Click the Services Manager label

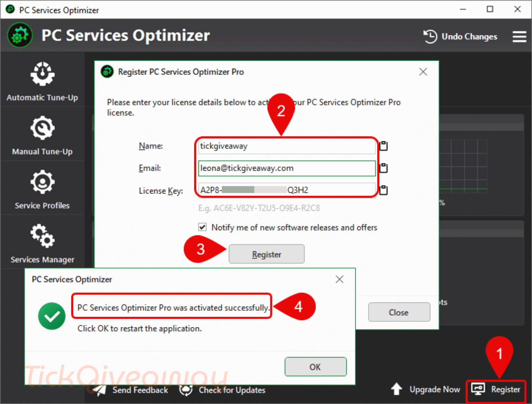42,260
